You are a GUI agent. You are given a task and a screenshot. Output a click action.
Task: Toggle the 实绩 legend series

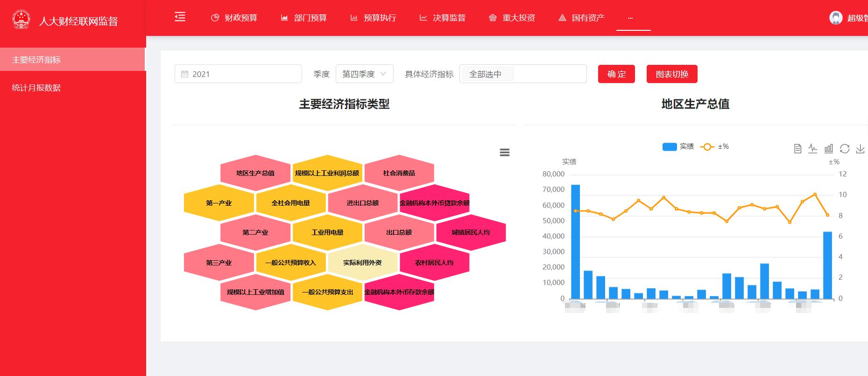[678, 146]
